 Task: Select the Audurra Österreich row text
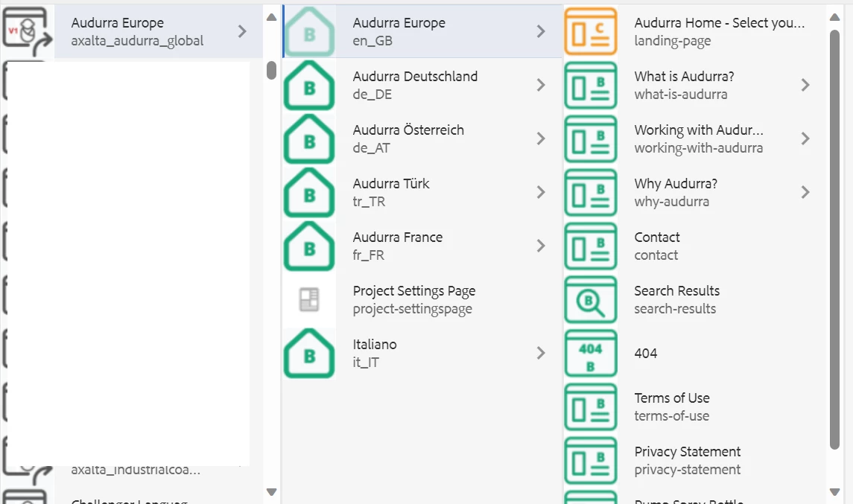pyautogui.click(x=408, y=138)
